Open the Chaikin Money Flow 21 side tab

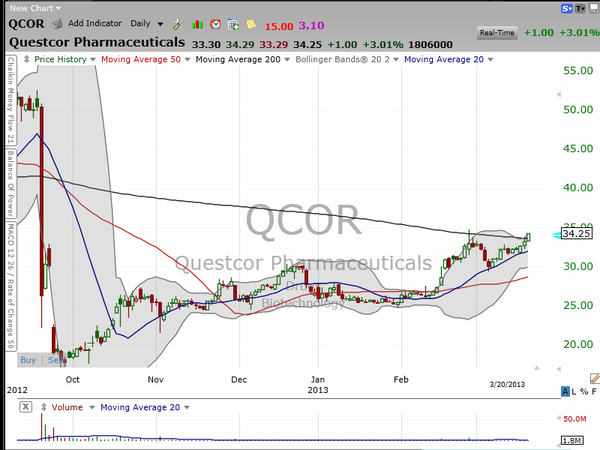point(10,101)
